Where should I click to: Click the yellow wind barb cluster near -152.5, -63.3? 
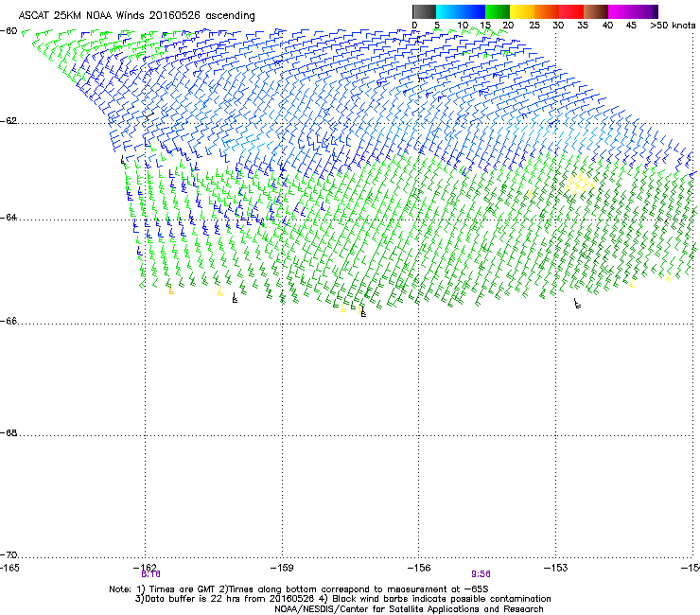click(x=581, y=184)
